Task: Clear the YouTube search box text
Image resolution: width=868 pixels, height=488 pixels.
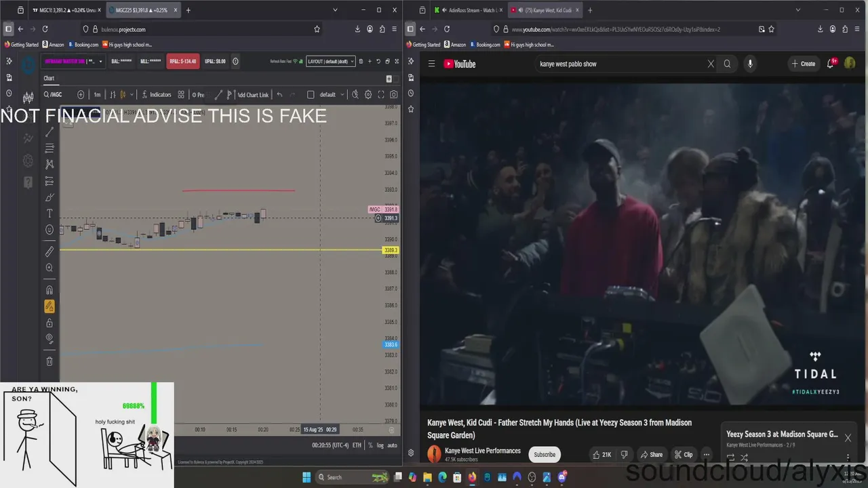Action: click(x=711, y=64)
